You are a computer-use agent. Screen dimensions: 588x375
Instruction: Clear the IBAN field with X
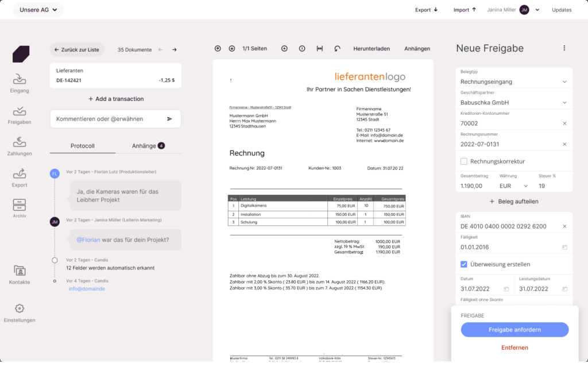pos(564,226)
